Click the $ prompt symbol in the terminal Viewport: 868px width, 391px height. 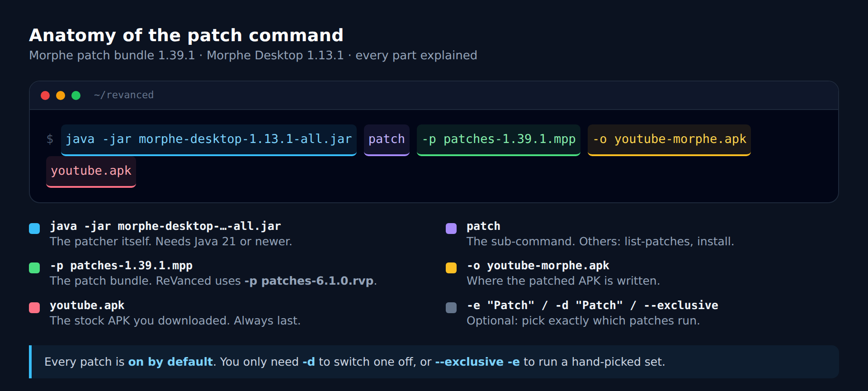click(50, 139)
